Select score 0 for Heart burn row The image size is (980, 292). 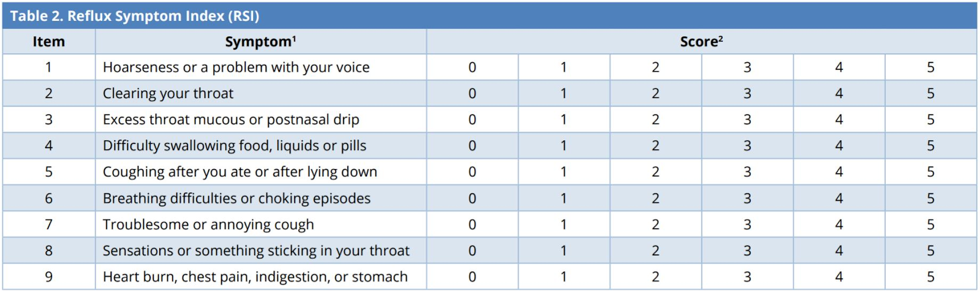(472, 277)
